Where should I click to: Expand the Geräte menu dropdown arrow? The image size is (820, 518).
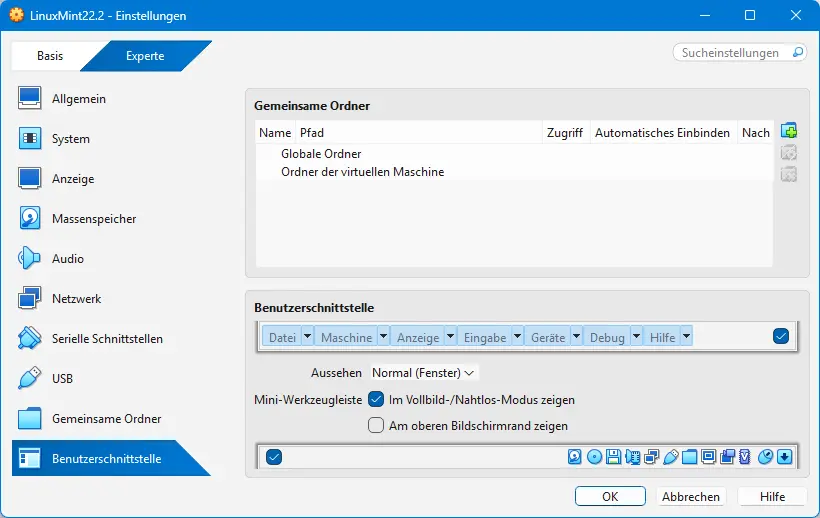(x=575, y=338)
